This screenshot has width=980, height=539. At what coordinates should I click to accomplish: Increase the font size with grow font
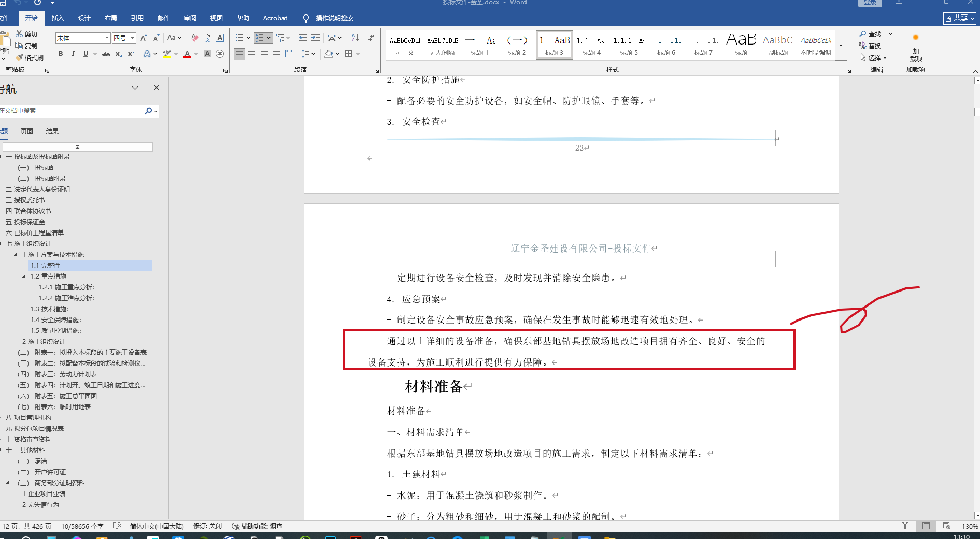tap(144, 38)
